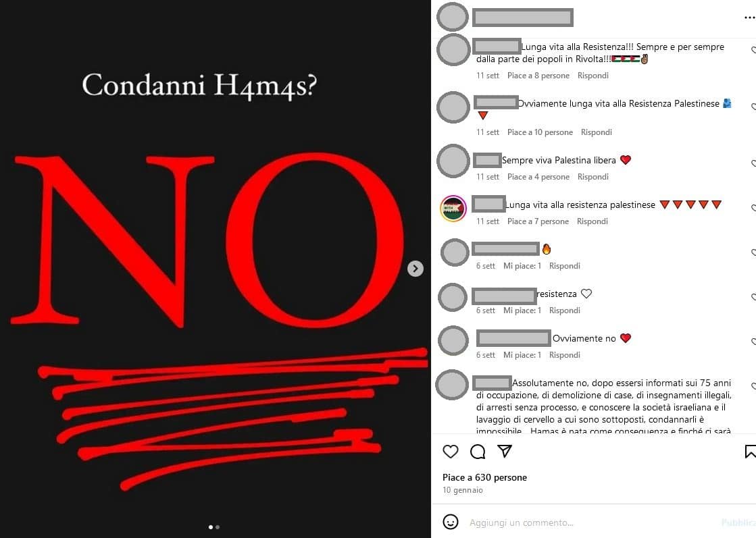
Task: Open the emoji picker smiley icon
Action: coord(451,522)
